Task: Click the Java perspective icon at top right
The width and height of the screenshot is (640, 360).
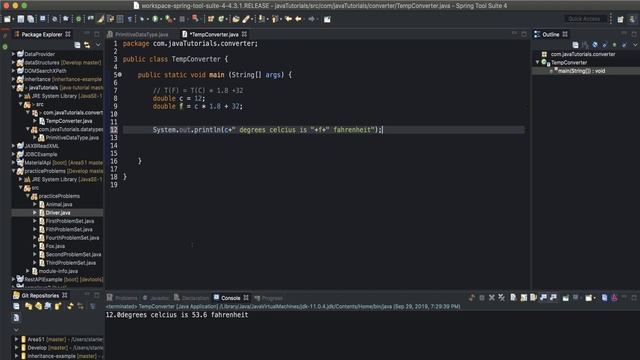Action: click(x=632, y=19)
